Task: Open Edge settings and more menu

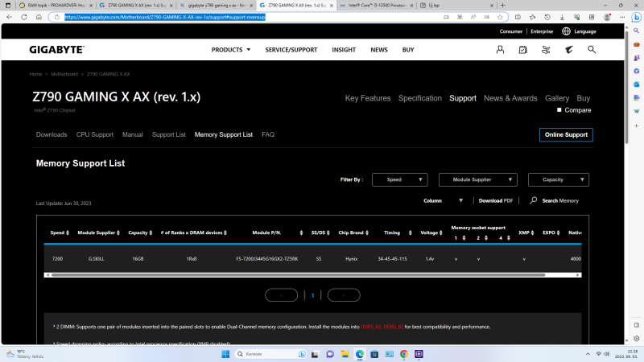Action: 622,17
